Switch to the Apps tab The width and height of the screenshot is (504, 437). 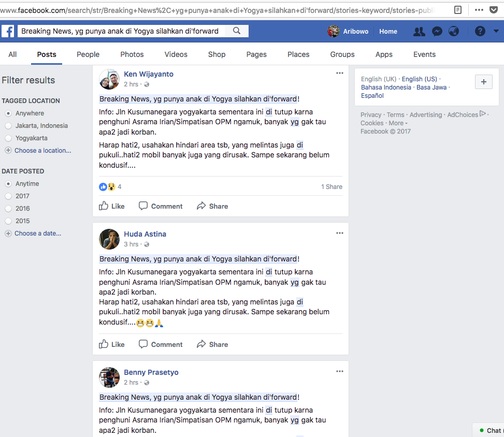click(384, 54)
